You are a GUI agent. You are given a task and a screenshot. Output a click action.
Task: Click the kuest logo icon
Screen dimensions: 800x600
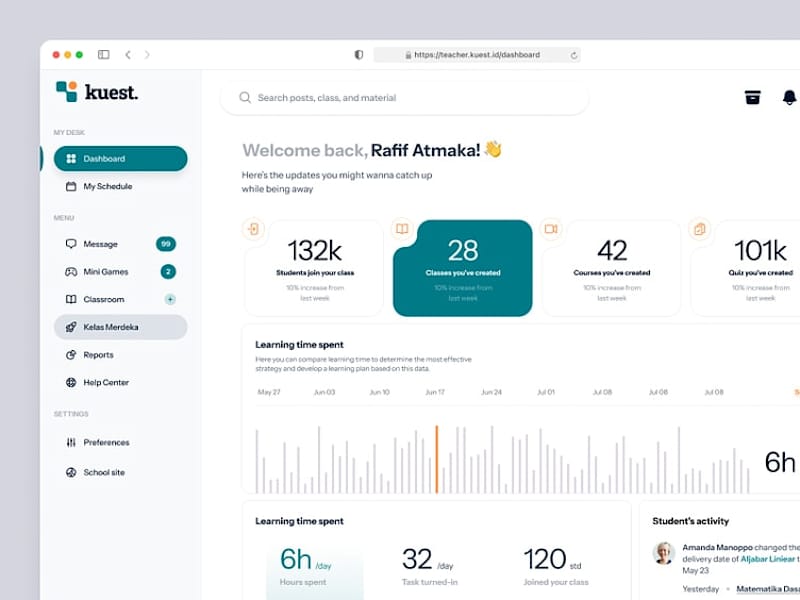click(66, 91)
